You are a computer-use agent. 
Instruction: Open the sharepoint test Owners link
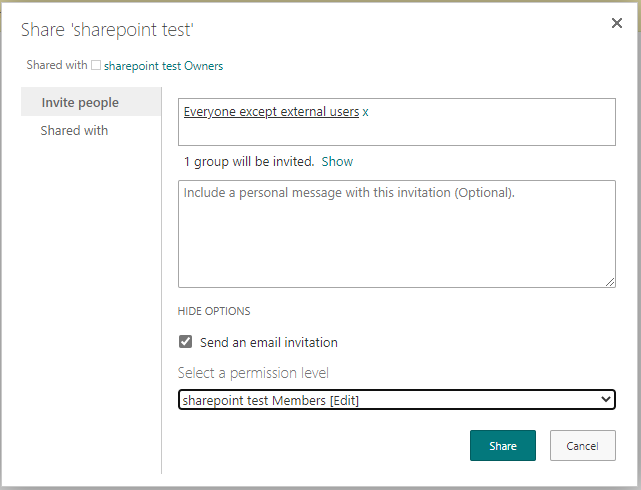tap(164, 66)
